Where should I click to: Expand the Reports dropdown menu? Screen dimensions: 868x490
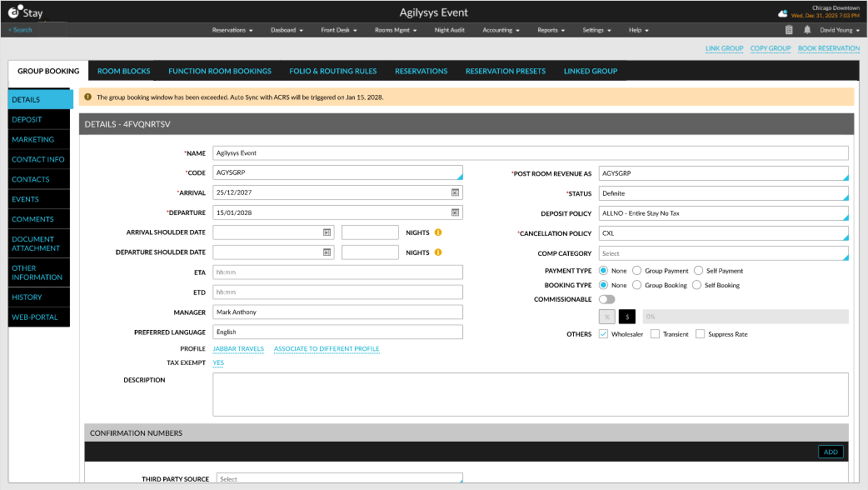[x=551, y=30]
